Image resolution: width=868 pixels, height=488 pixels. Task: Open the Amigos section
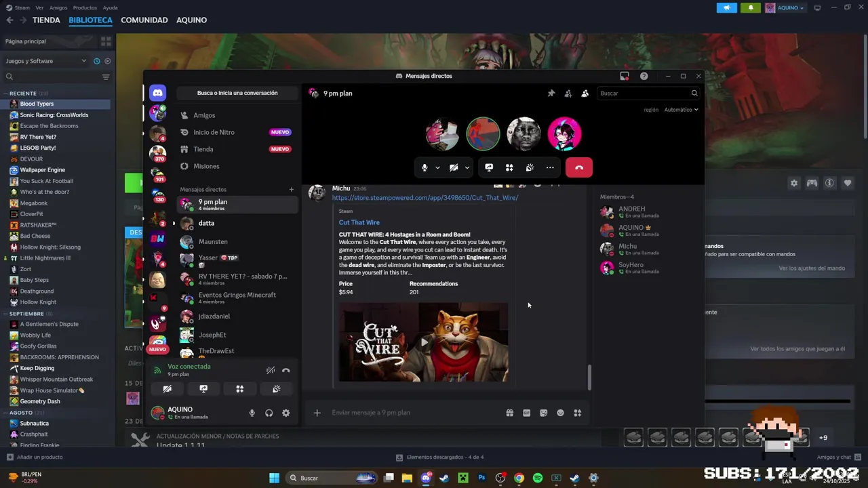[237, 115]
